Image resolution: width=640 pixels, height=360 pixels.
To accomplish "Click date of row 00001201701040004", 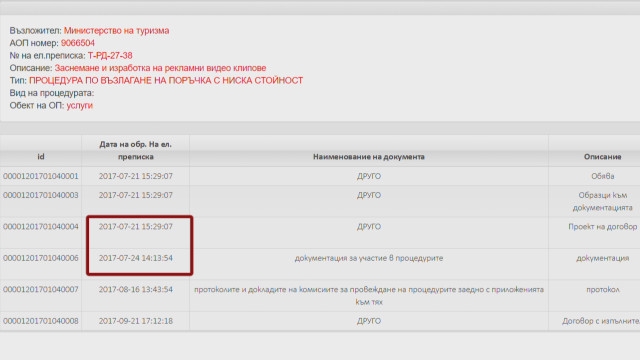I will [136, 227].
